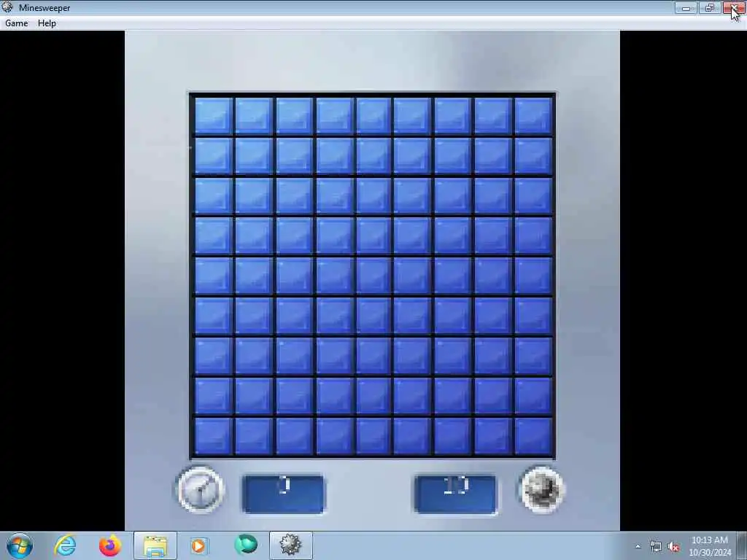Reveal the third tile in the third row
This screenshot has height=560, width=747.
point(294,195)
